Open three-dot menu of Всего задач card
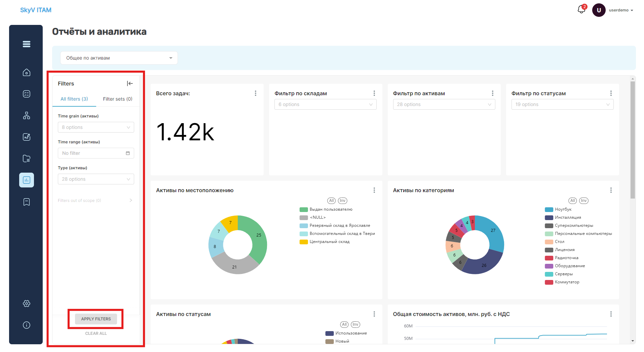Image resolution: width=644 pixels, height=352 pixels. click(x=256, y=93)
